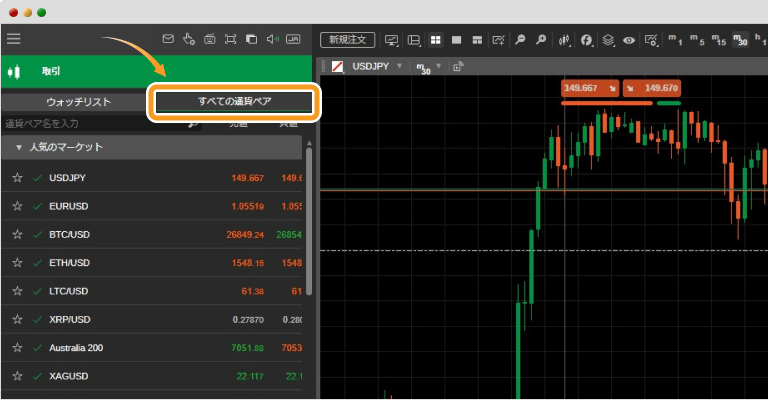Toggle fullscreen mode icon
The width and height of the screenshot is (768, 400).
[230, 39]
